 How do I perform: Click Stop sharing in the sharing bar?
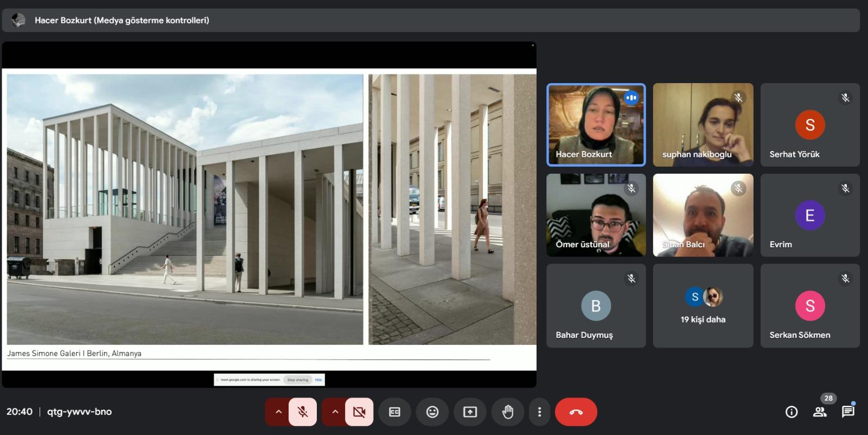[298, 380]
